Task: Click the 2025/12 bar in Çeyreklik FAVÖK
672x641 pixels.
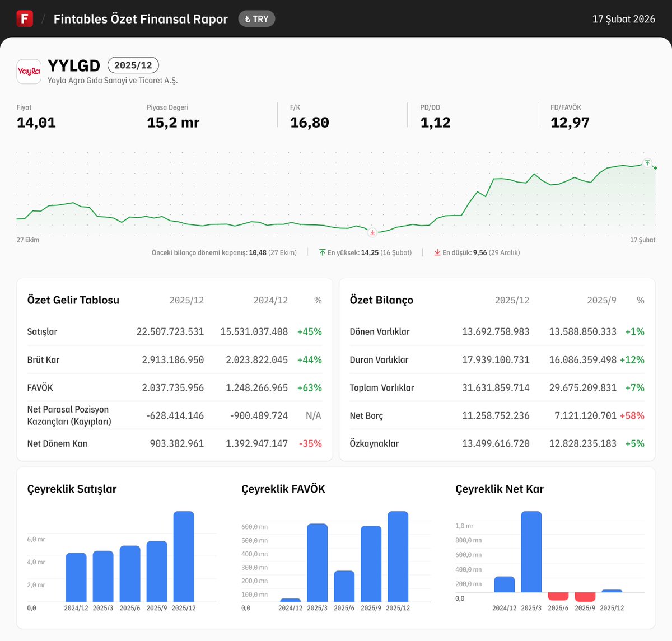Action: [398, 556]
